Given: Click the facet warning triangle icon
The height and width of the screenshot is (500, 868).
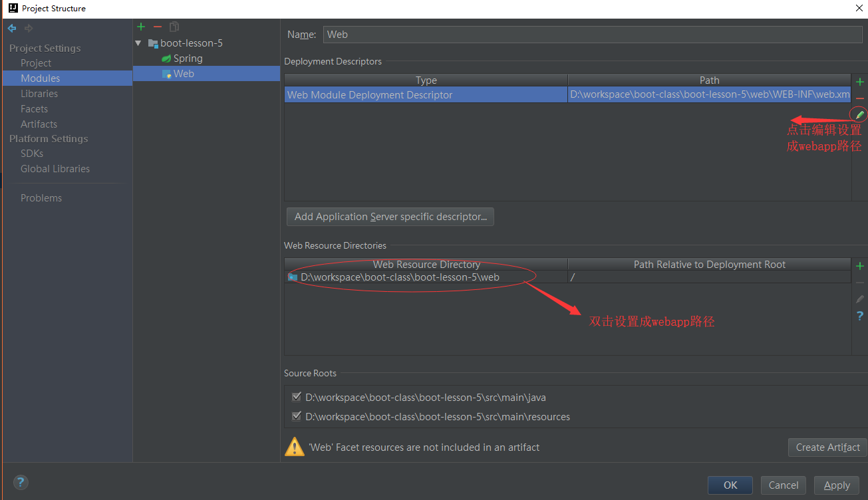Looking at the screenshot, I should tap(295, 447).
